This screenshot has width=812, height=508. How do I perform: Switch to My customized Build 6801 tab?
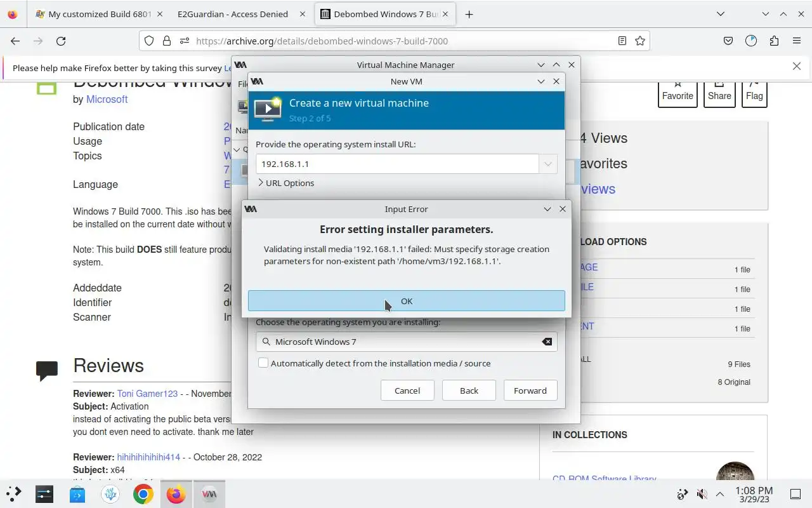tap(99, 14)
